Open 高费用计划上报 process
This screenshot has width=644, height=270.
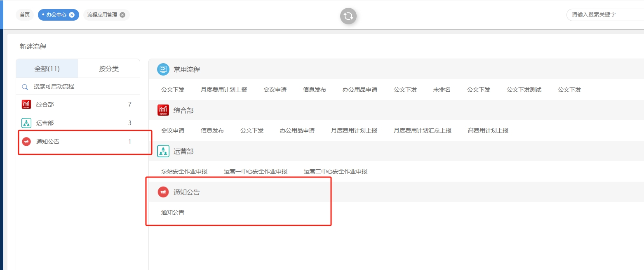[488, 130]
